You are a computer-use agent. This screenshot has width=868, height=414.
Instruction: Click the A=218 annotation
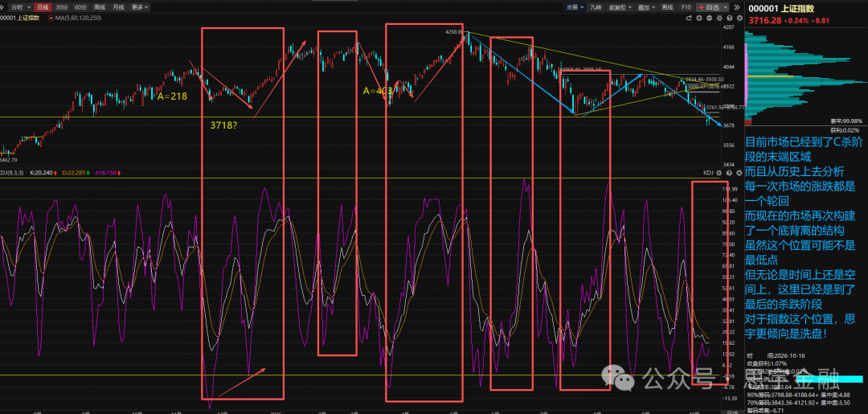[x=172, y=96]
